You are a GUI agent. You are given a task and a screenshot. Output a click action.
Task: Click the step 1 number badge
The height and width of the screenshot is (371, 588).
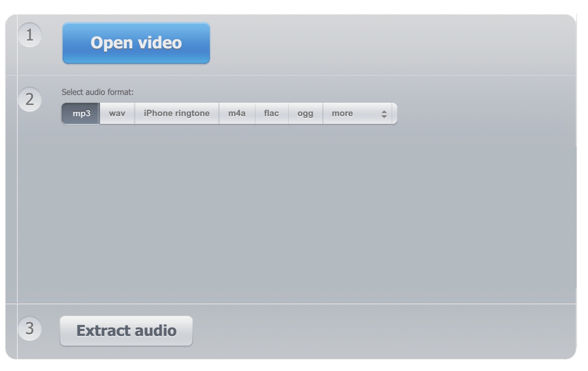pyautogui.click(x=30, y=36)
